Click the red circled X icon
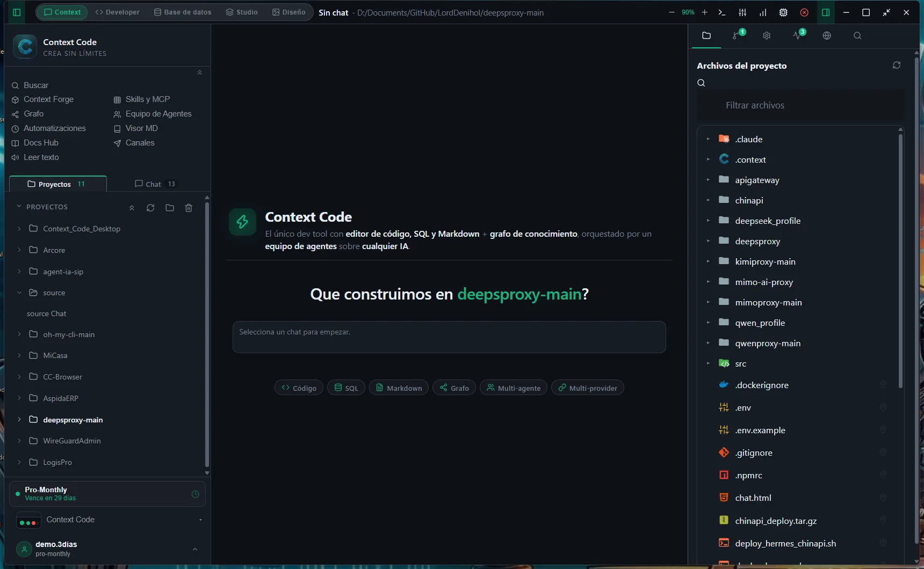The height and width of the screenshot is (569, 924). pyautogui.click(x=804, y=12)
